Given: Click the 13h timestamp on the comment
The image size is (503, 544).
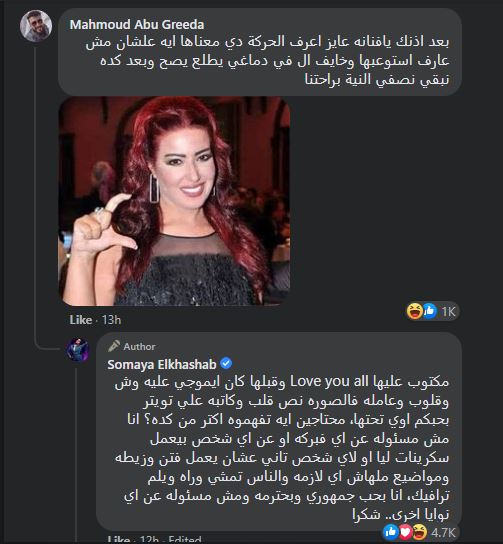Looking at the screenshot, I should (111, 320).
